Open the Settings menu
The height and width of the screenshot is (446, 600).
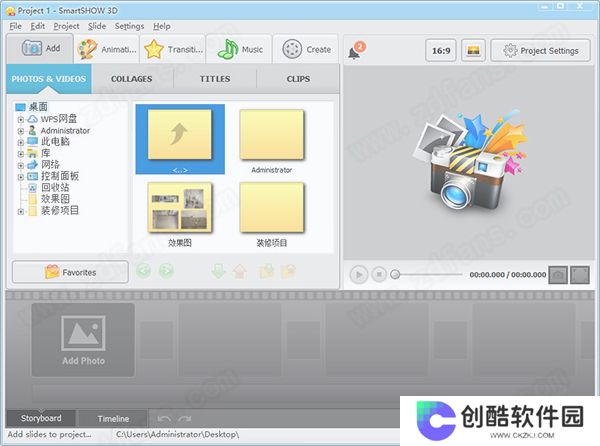click(x=129, y=26)
